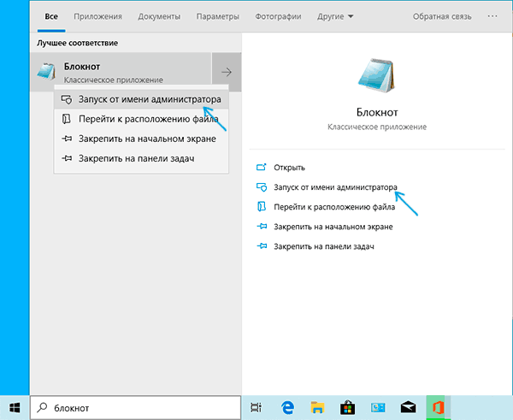513x420 pixels.
Task: Click right pane Перейти к расположению файла
Action: point(334,207)
